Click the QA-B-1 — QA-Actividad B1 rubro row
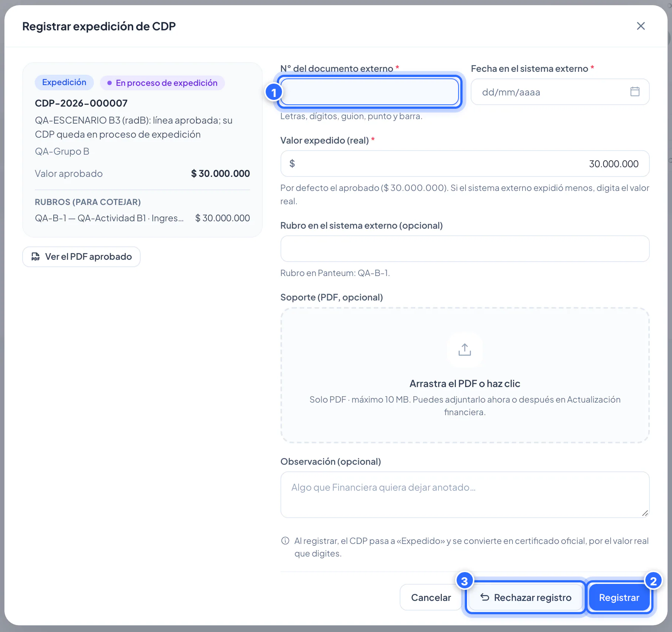The height and width of the screenshot is (632, 672). click(142, 218)
